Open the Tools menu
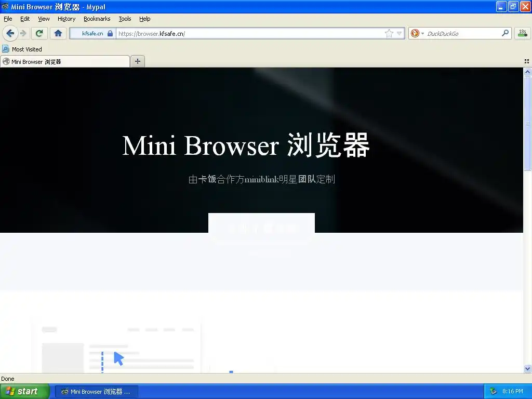Screen dimensions: 532x399 pyautogui.click(x=125, y=19)
